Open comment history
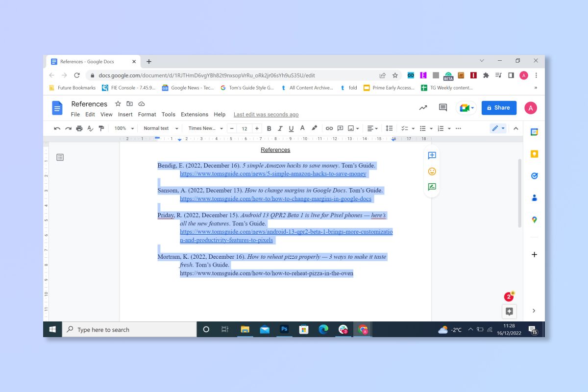The image size is (588, 392). pyautogui.click(x=443, y=108)
